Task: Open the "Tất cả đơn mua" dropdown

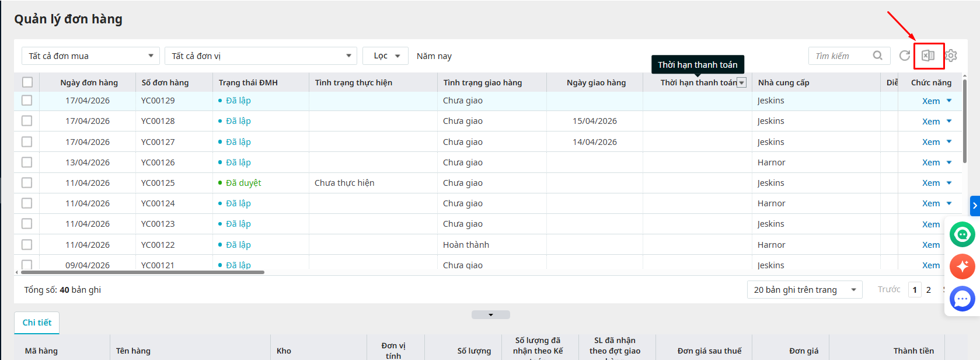Action: (x=90, y=56)
